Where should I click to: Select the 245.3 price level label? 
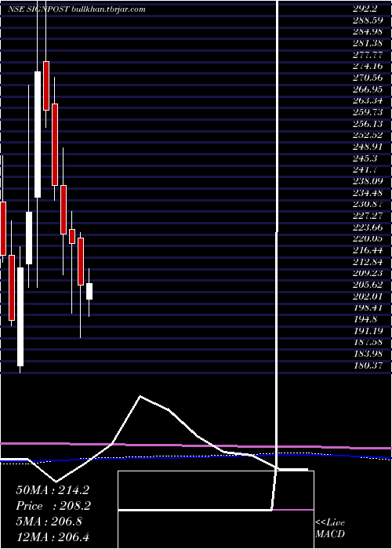click(x=365, y=159)
